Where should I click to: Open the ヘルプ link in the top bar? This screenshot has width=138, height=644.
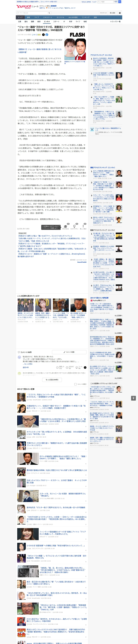[94, 2]
